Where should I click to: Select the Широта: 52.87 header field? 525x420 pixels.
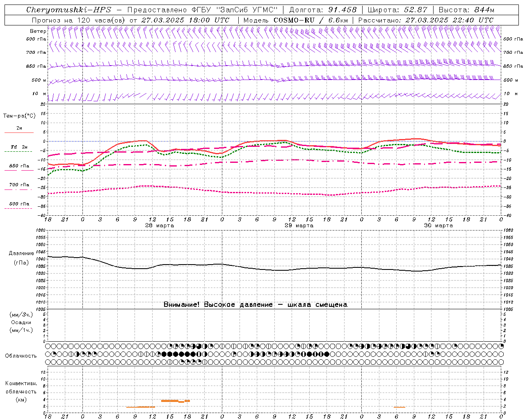pos(397,10)
